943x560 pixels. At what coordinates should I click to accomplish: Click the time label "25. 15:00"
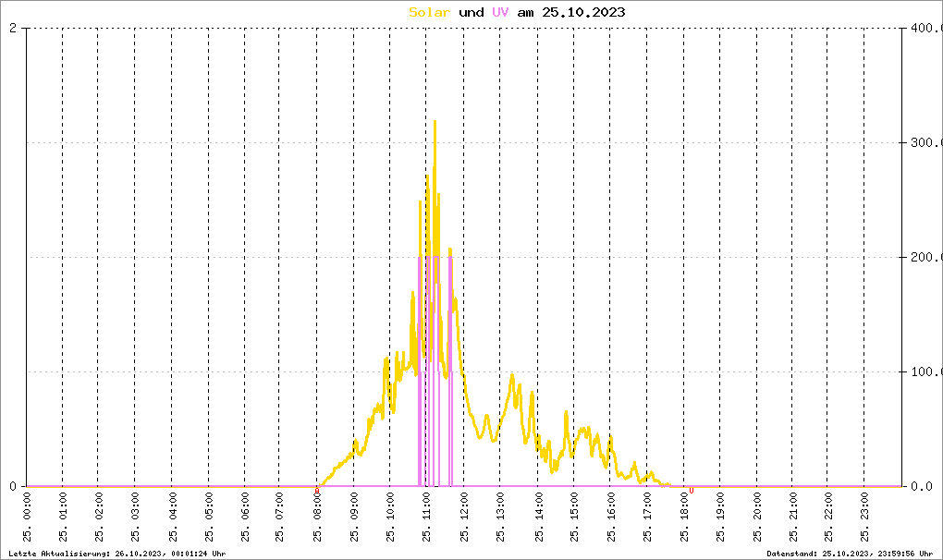click(x=574, y=517)
